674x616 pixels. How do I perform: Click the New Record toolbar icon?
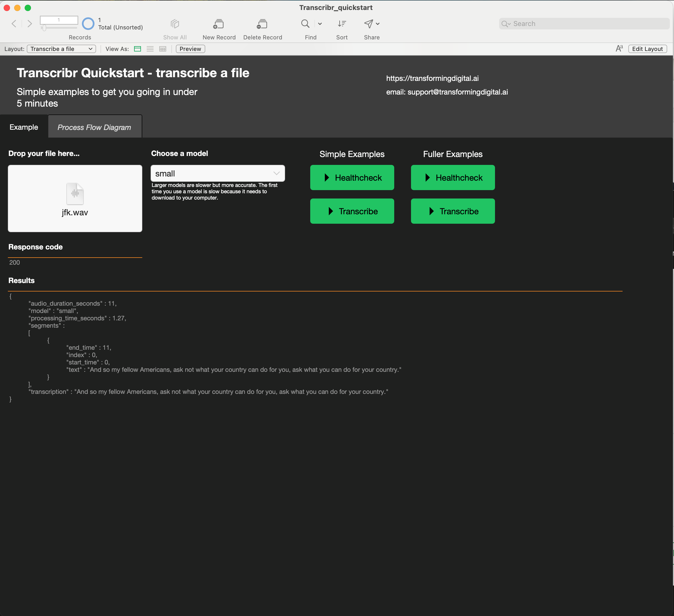point(219,24)
